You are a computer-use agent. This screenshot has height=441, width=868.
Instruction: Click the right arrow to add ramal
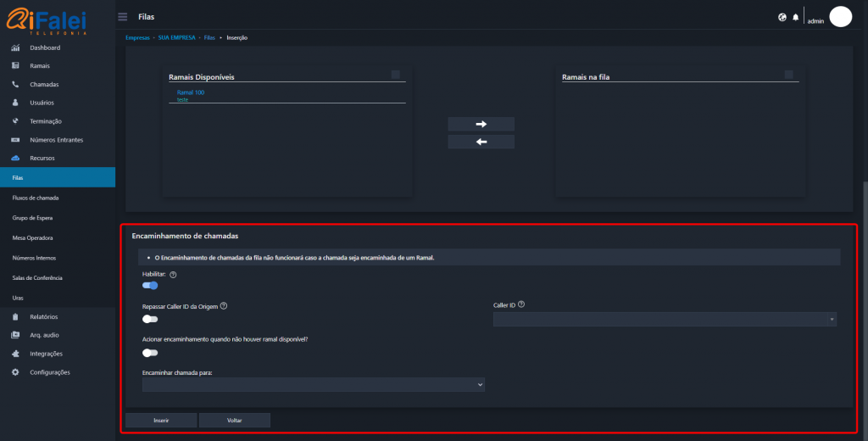pyautogui.click(x=481, y=124)
